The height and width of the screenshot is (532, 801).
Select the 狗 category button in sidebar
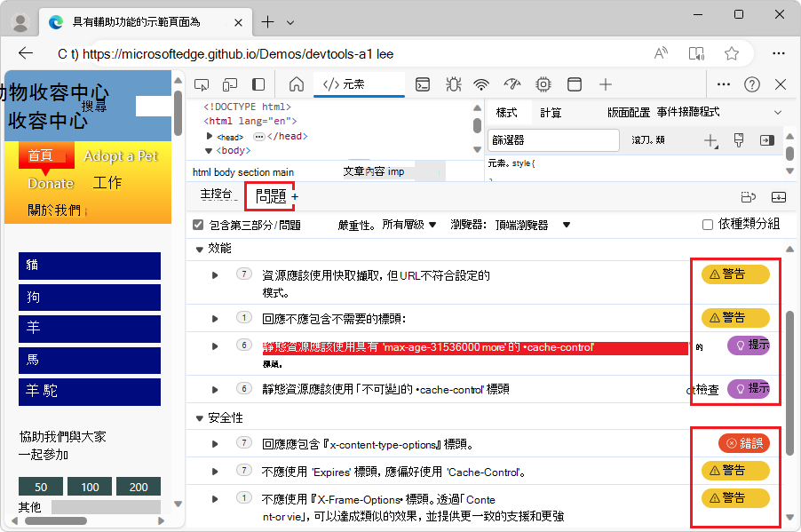click(x=88, y=298)
